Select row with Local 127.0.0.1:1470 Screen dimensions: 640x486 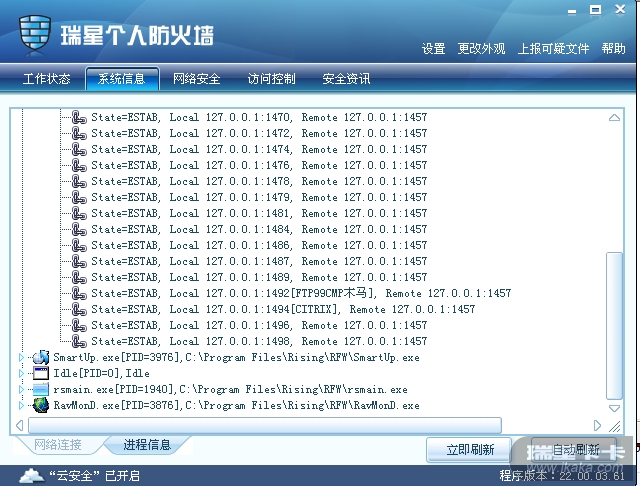259,118
